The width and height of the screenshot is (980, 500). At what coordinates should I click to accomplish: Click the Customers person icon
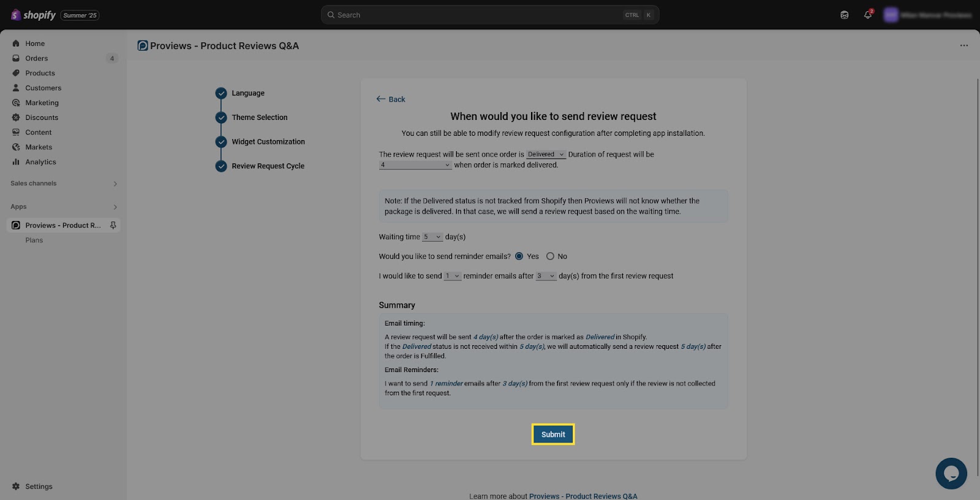16,88
